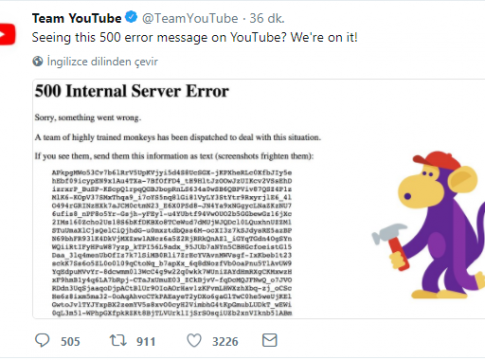The height and width of the screenshot is (360, 485).
Task: Open the YouTube profile avatar
Action: 7,34
